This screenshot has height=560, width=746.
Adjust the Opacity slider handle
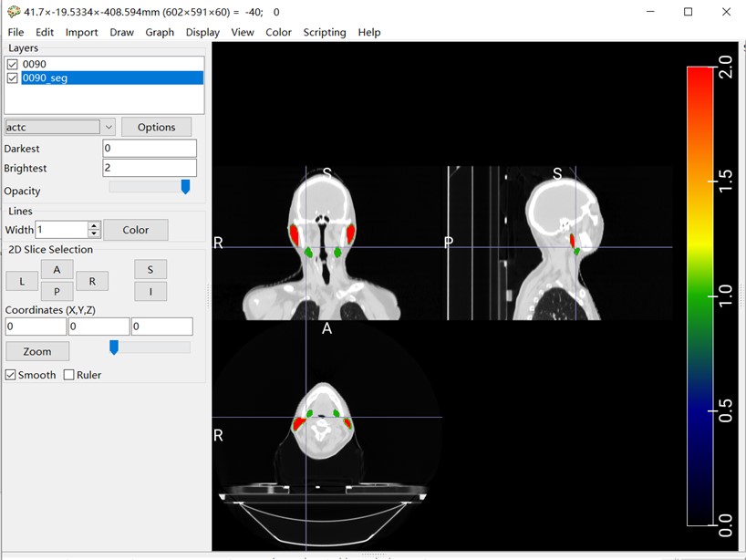click(x=185, y=187)
